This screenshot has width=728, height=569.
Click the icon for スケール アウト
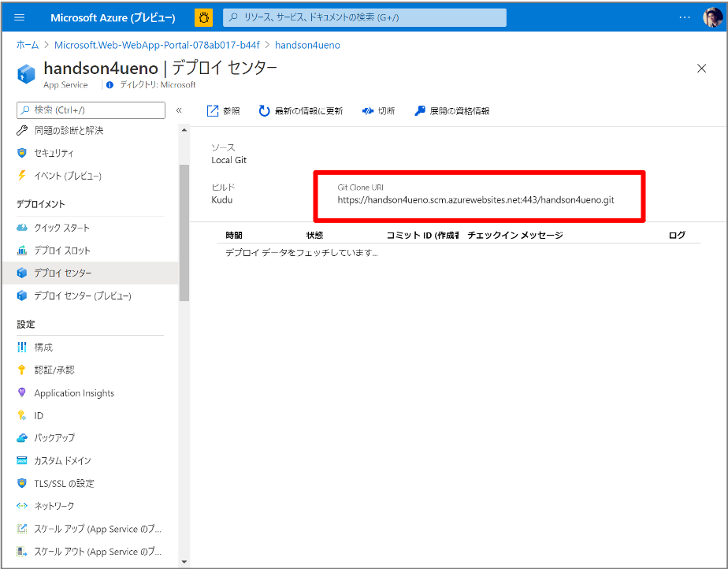[x=22, y=552]
